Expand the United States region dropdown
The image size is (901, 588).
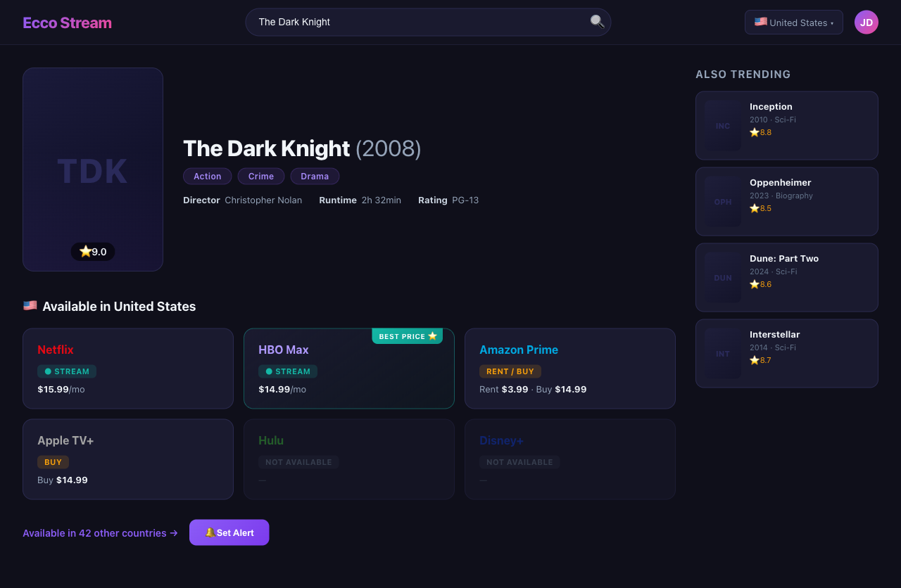click(793, 23)
